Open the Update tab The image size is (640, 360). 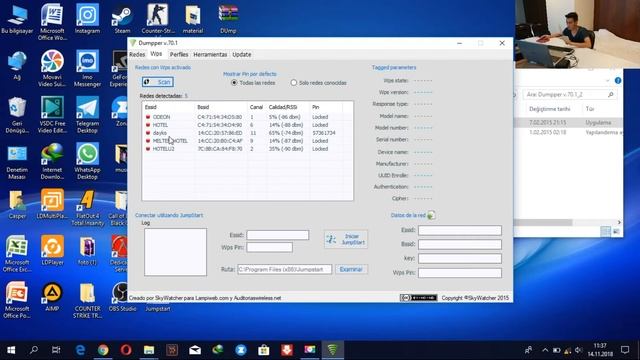242,54
